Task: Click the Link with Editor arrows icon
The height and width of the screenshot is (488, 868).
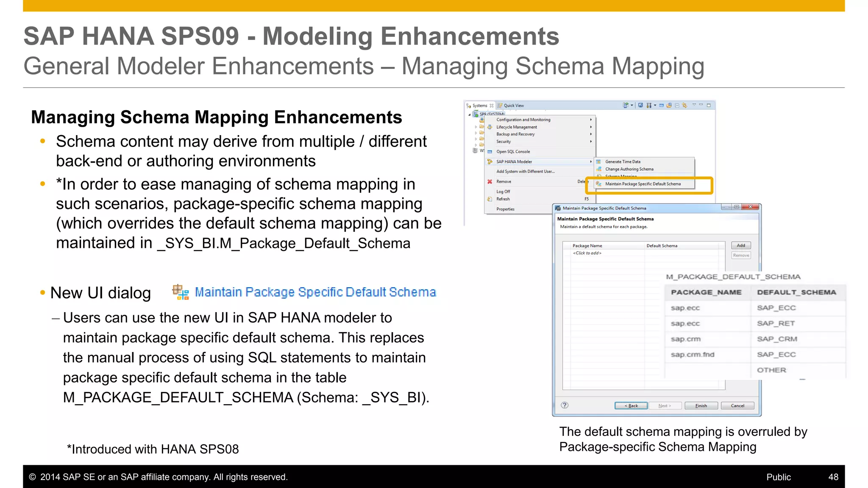Action: 684,105
